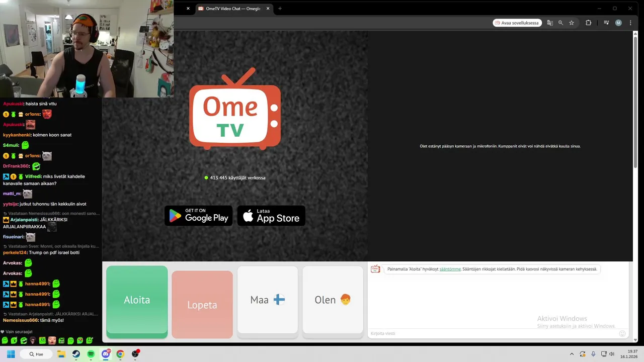Open Discord from the taskbar
This screenshot has width=644, height=362.
(x=106, y=354)
